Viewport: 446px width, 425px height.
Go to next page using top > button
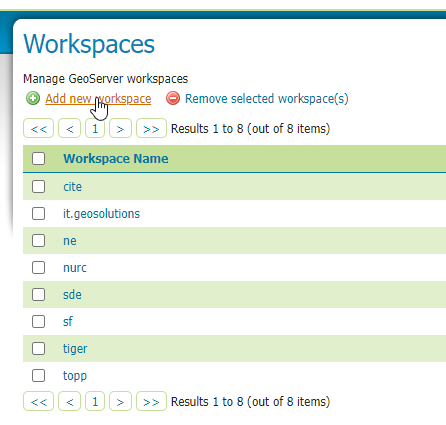(x=120, y=128)
